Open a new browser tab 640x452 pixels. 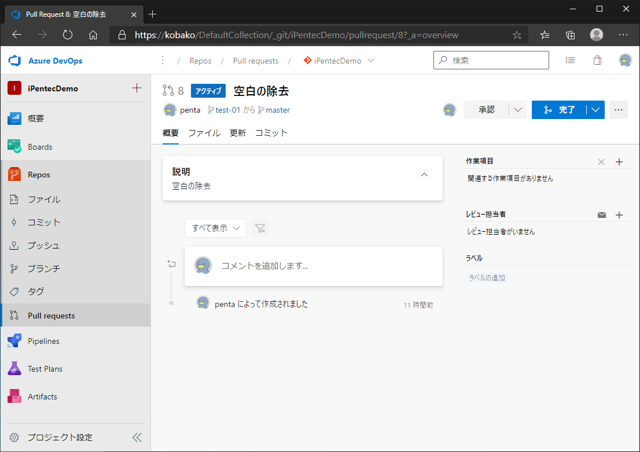[x=152, y=14]
